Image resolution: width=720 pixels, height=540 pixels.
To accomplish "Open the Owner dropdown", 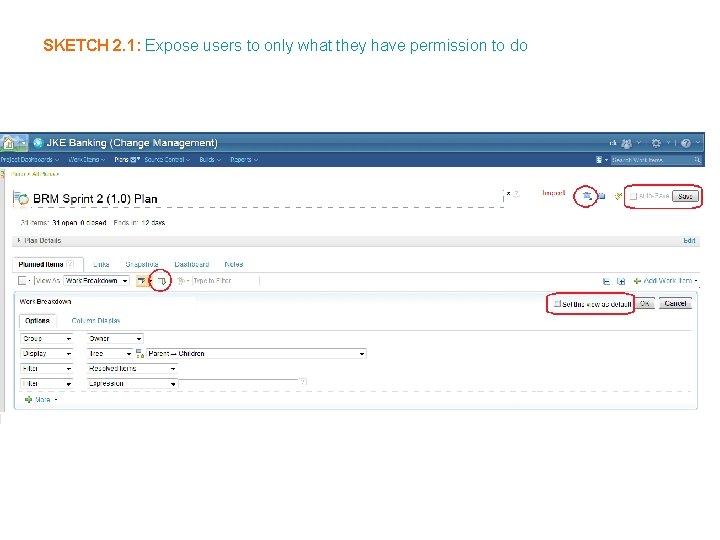I will tap(115, 338).
